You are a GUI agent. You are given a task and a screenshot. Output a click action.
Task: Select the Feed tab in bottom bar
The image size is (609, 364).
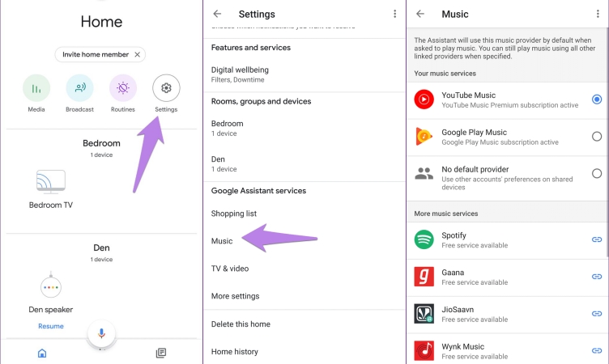pos(161,353)
